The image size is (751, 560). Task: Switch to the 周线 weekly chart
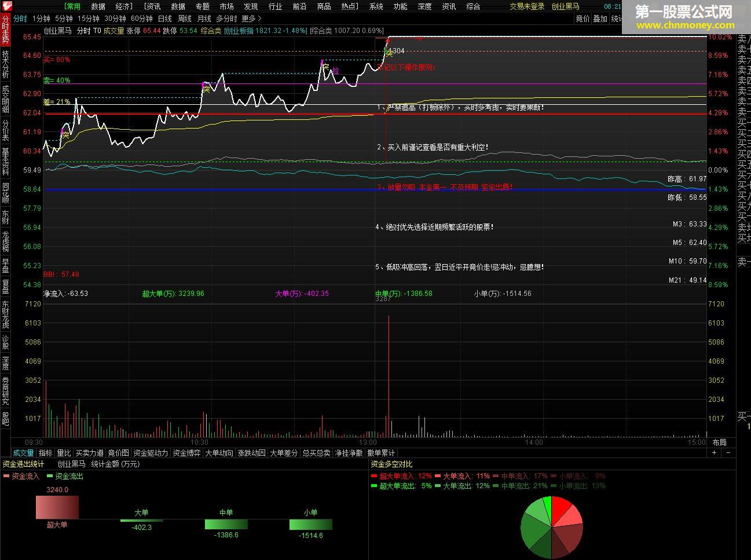[185, 19]
